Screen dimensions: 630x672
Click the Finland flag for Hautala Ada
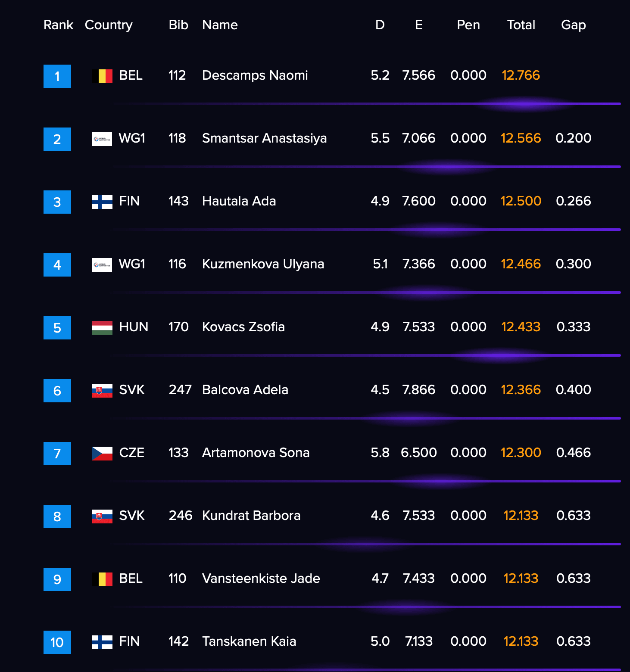[x=102, y=202]
